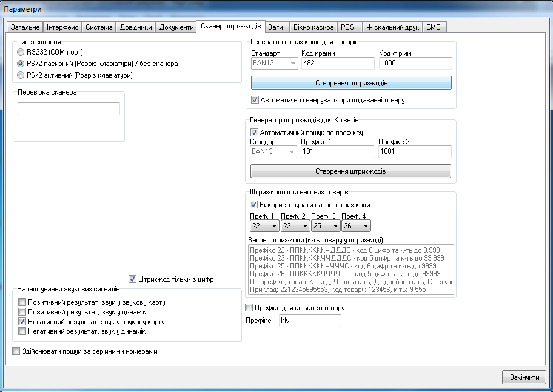Switch to the Ваги tab
Screen dimensions: 553x392
pyautogui.click(x=276, y=27)
